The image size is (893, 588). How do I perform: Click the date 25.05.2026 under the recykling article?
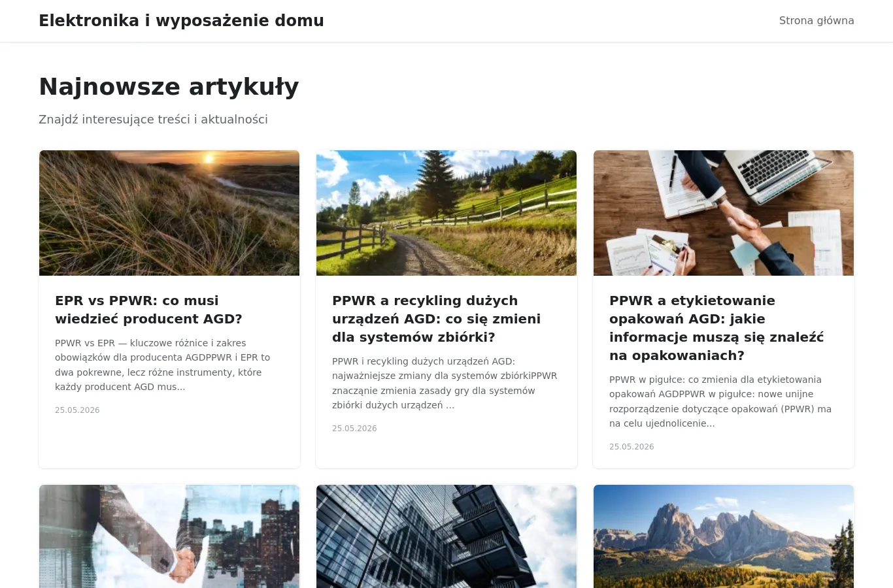[354, 429]
